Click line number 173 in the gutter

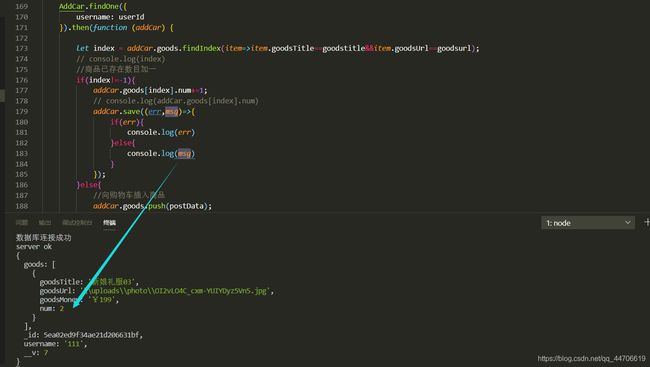click(22, 49)
